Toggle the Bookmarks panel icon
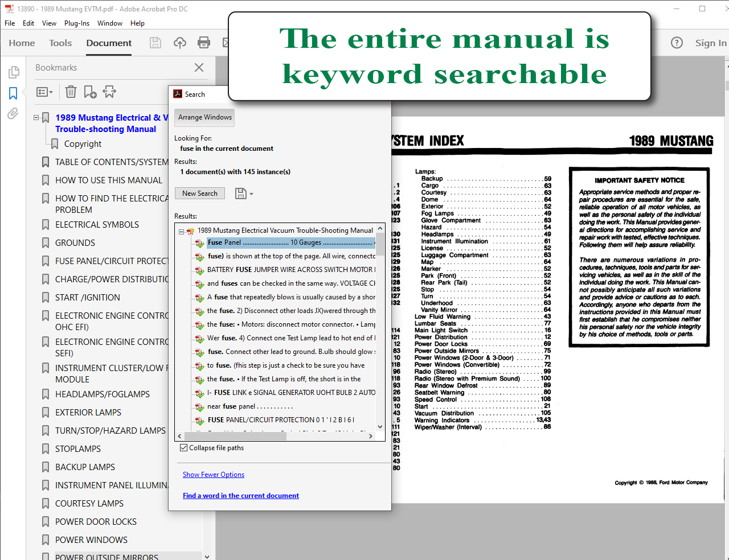Viewport: 729px width, 560px height. tap(13, 93)
